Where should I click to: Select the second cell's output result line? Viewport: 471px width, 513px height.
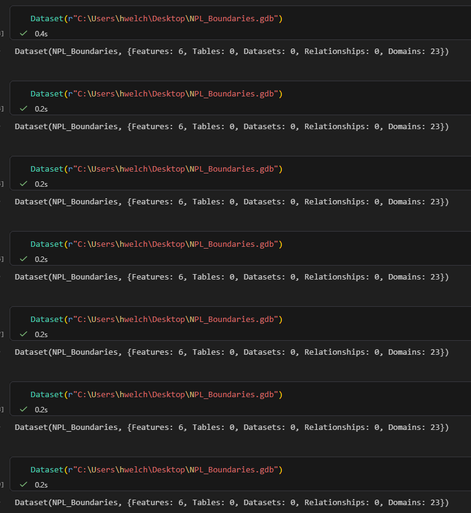(x=232, y=127)
